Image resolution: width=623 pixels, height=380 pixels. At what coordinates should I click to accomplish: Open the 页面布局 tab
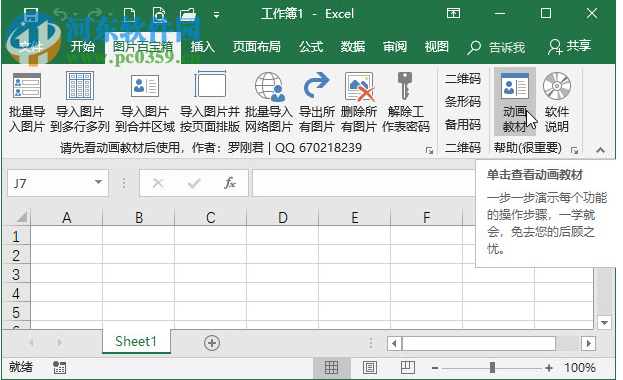tap(257, 47)
